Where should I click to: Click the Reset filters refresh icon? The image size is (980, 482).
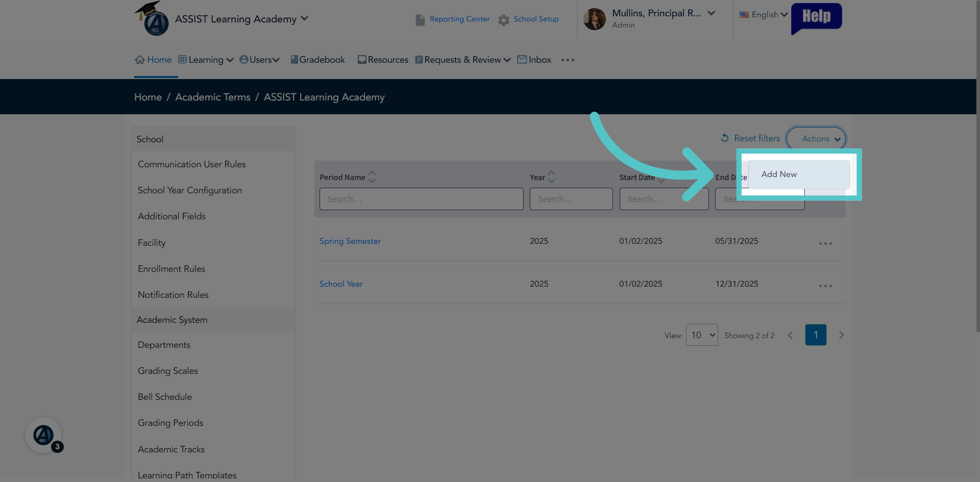tap(725, 138)
